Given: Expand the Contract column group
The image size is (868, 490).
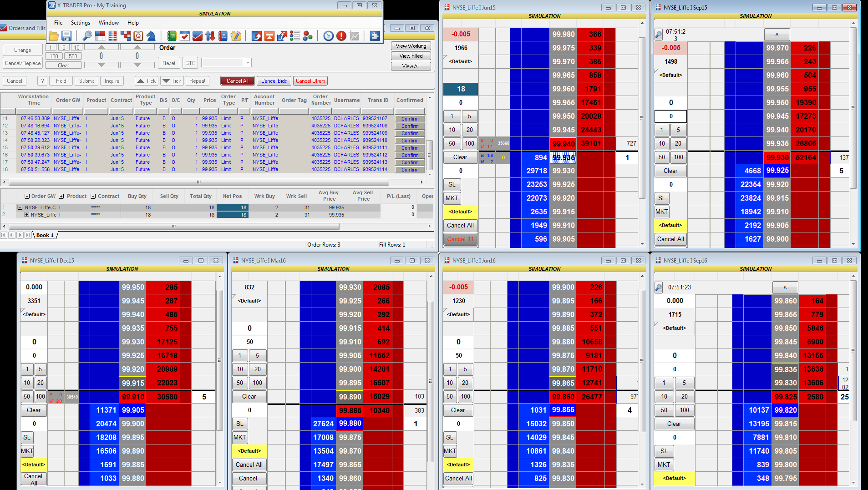Looking at the screenshot, I should (93, 197).
